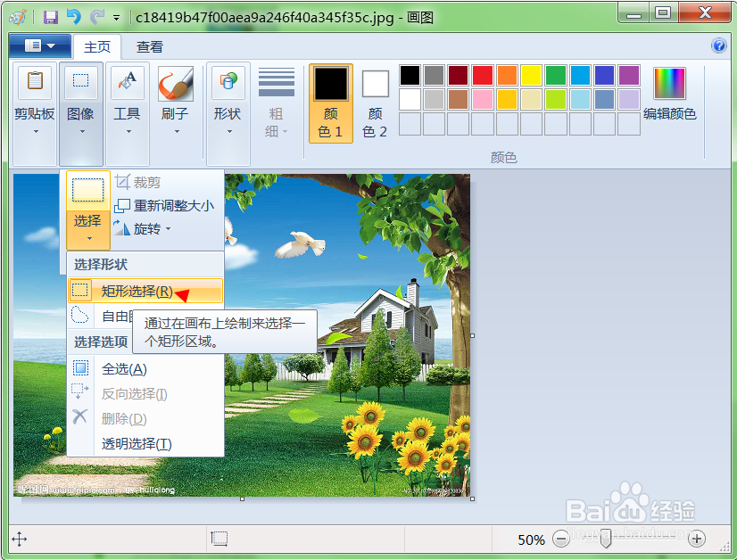Click the zoom in plus button

(697, 539)
